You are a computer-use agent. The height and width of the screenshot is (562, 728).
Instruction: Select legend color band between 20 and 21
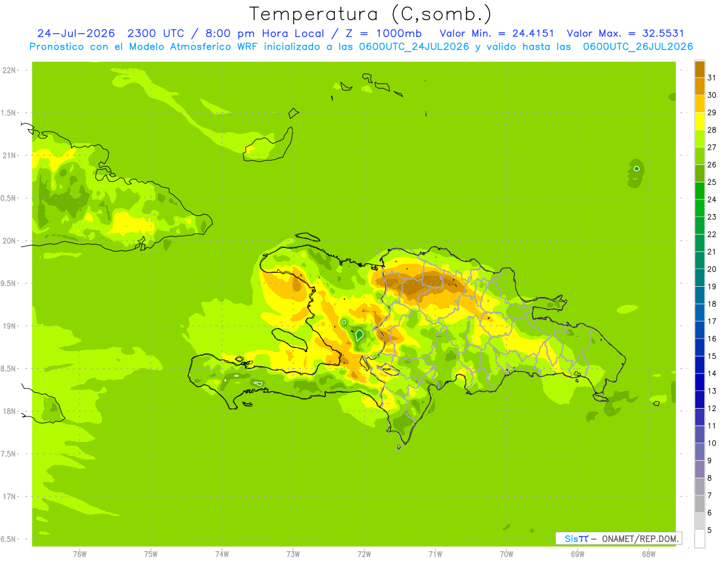(x=699, y=260)
